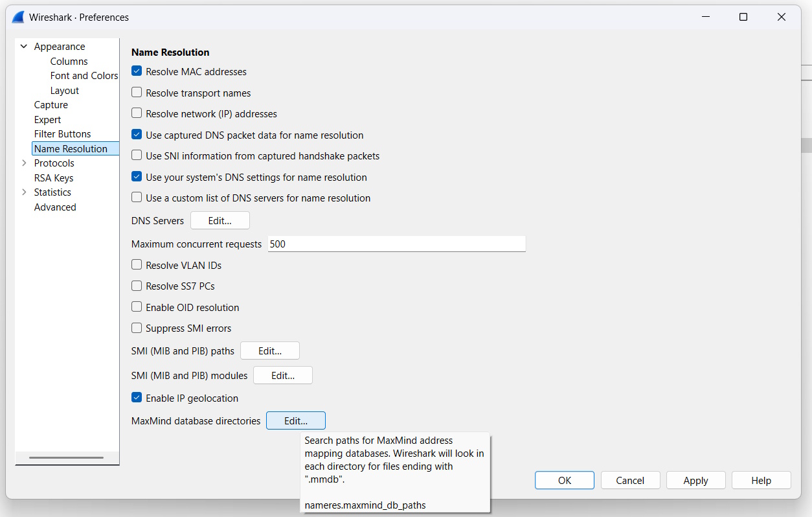Image resolution: width=812 pixels, height=517 pixels.
Task: Check Enable OID resolution
Action: coord(137,307)
